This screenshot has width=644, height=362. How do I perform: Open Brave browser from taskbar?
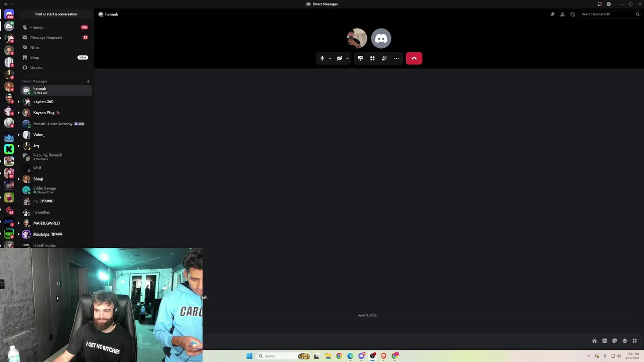pyautogui.click(x=383, y=356)
